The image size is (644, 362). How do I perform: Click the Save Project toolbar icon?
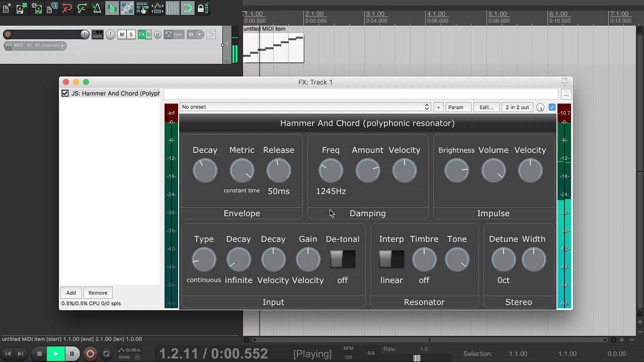pyautogui.click(x=37, y=9)
